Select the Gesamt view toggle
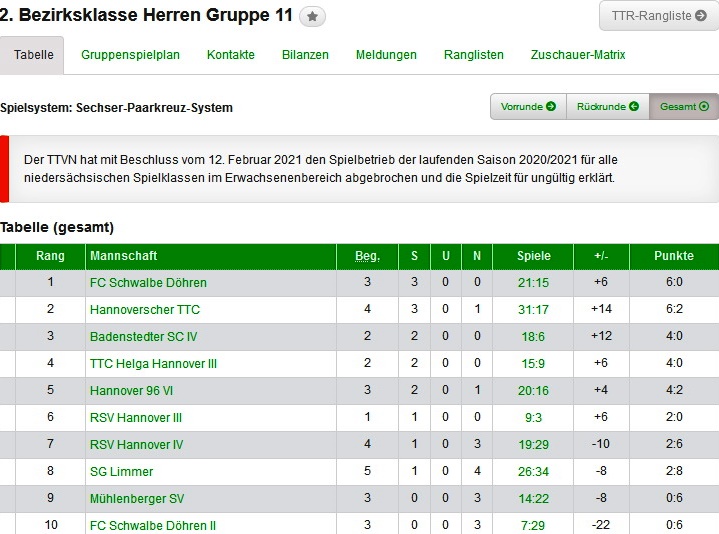719x534 pixels. (684, 107)
